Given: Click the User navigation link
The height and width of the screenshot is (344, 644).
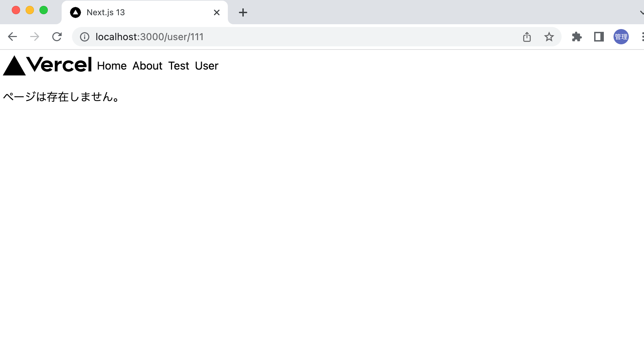Looking at the screenshot, I should 206,66.
